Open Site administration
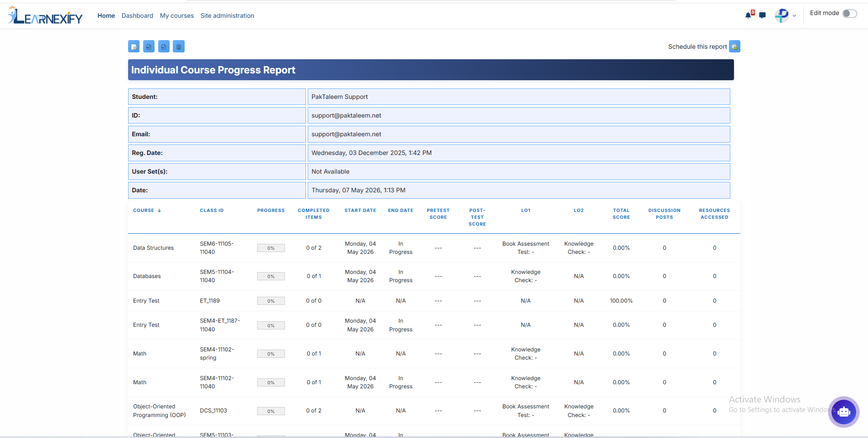Screen dimensions: 868x438 [227, 15]
